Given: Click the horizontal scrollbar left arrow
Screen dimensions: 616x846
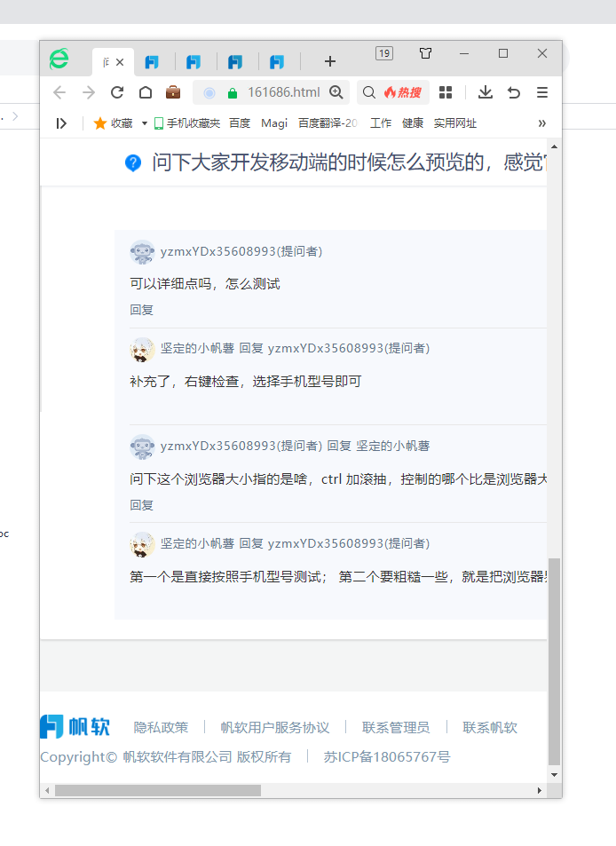Looking at the screenshot, I should [x=47, y=790].
